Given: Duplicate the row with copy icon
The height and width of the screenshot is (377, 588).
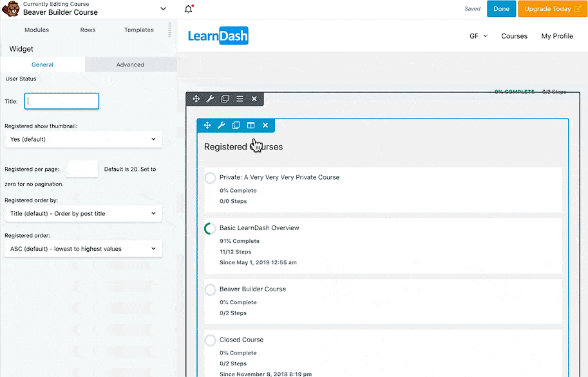Looking at the screenshot, I should click(225, 99).
